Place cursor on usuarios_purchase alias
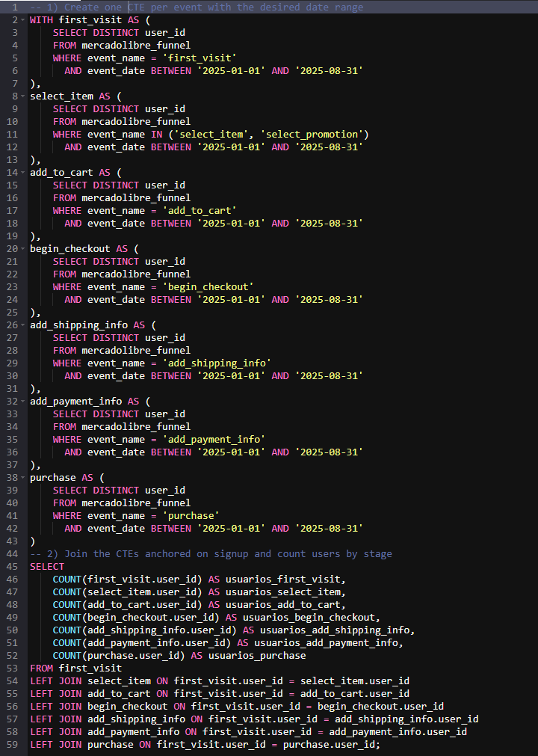The height and width of the screenshot is (756, 538). 257,655
